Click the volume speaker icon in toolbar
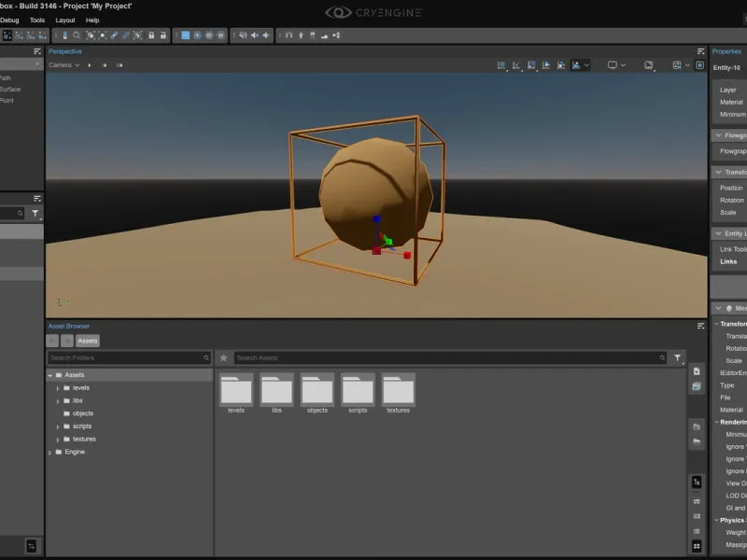This screenshot has width=747, height=560. coord(266,35)
